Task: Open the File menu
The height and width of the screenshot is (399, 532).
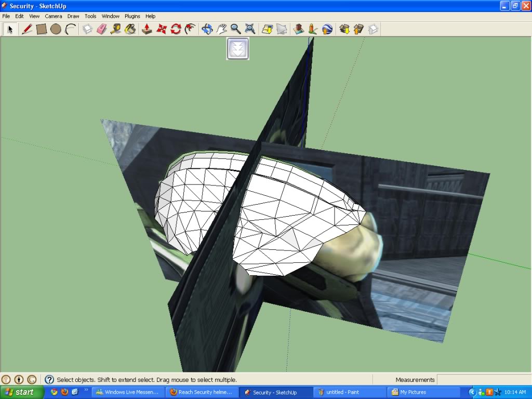Action: point(6,16)
